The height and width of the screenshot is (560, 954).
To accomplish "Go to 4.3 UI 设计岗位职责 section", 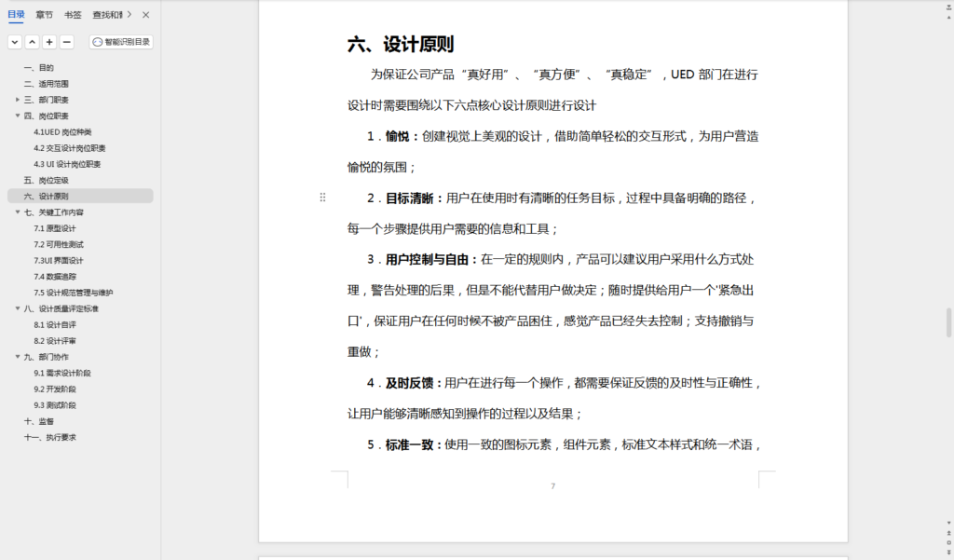I will 67,164.
